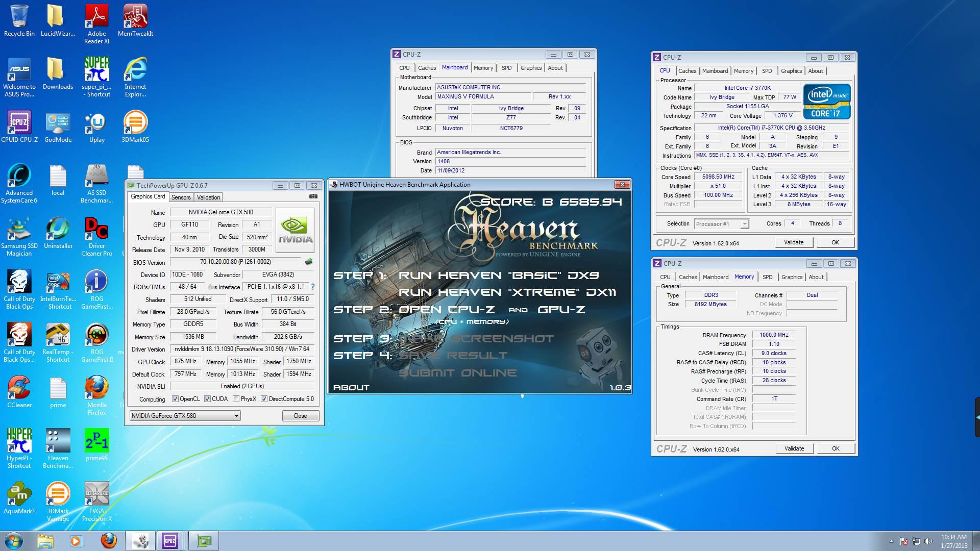
Task: Click the DRAM Frequency 1000.0 MHz value
Action: click(x=774, y=335)
